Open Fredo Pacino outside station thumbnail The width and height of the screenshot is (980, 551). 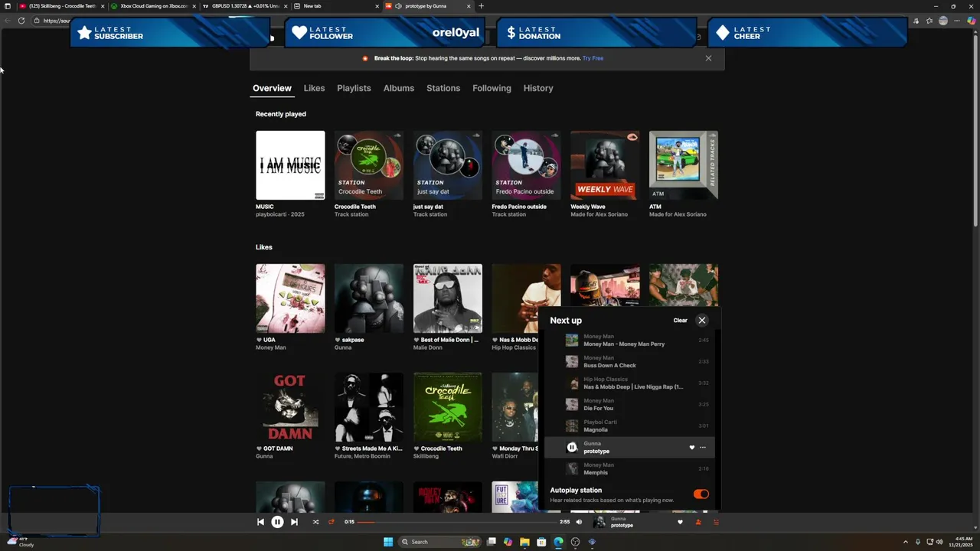point(526,165)
